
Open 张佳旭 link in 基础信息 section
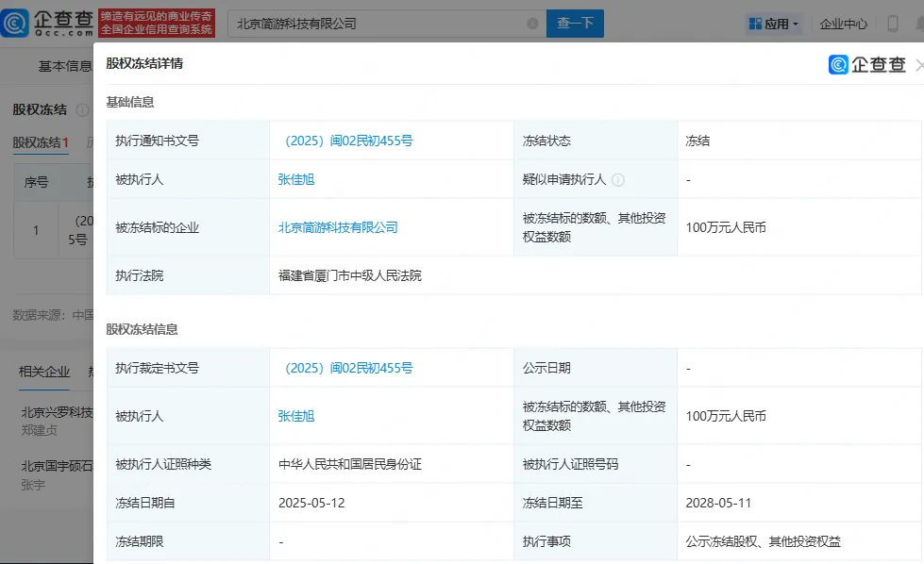pos(296,179)
